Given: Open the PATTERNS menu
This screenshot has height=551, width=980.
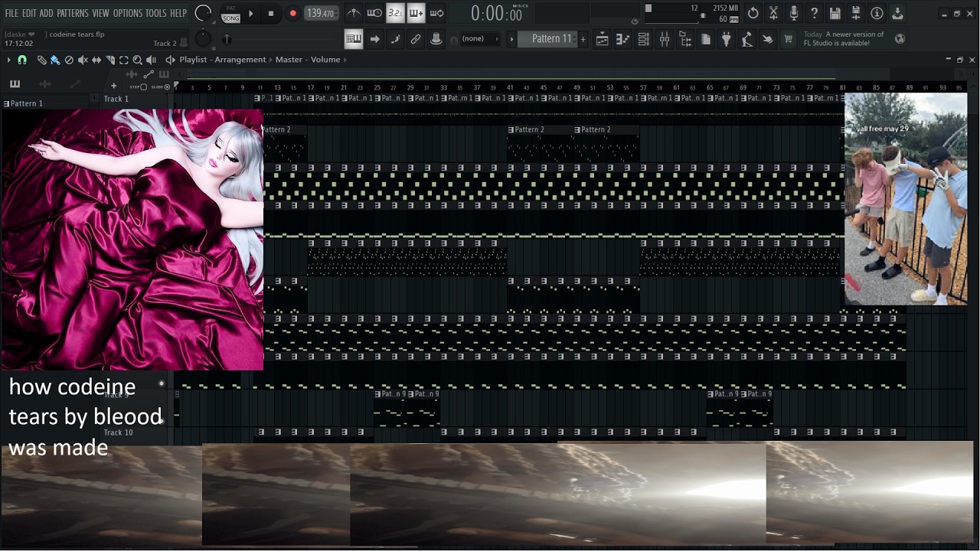Looking at the screenshot, I should (73, 13).
